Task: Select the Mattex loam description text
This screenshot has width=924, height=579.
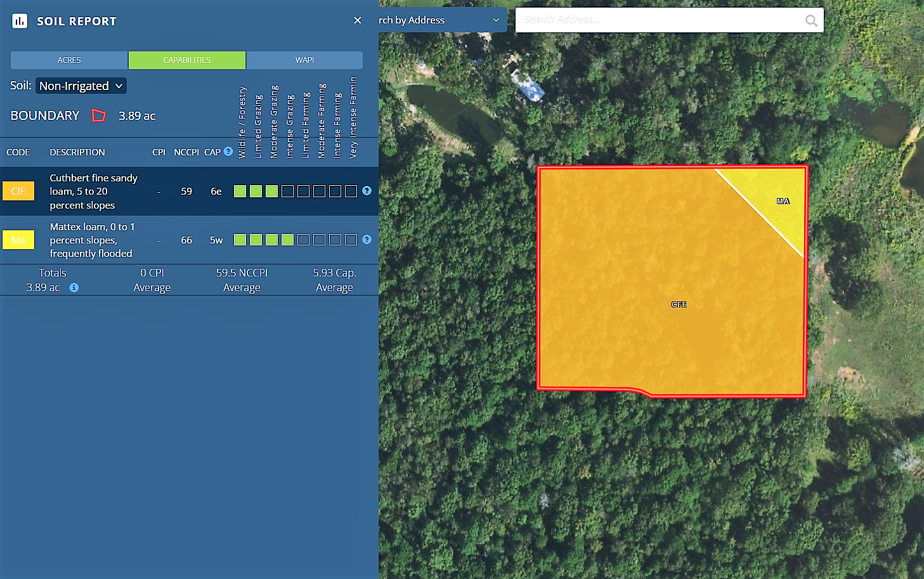Action: (91, 240)
